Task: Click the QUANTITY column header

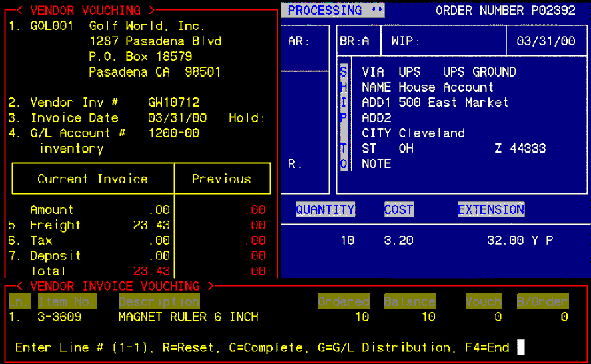Action: (x=325, y=209)
